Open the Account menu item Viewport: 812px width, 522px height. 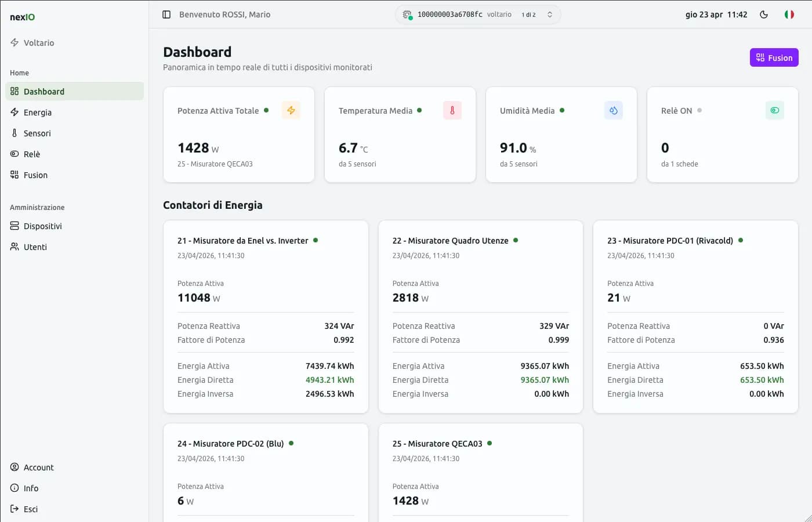[x=39, y=467]
